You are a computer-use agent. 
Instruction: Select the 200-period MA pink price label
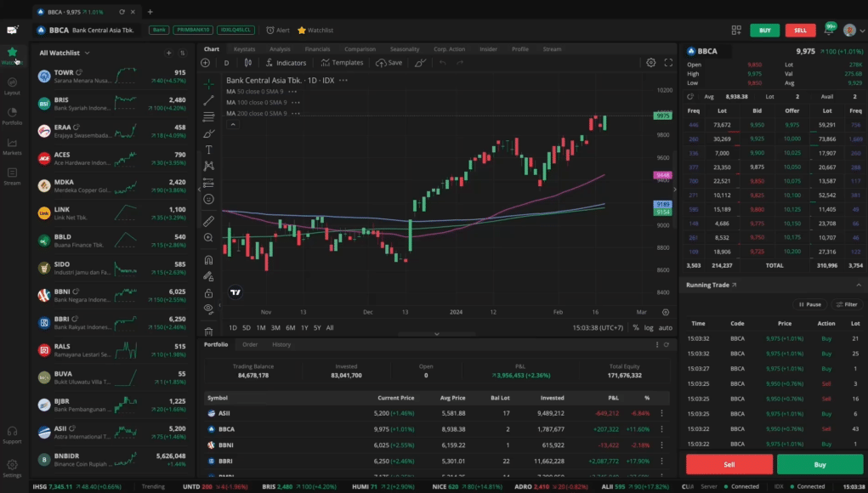coord(663,175)
